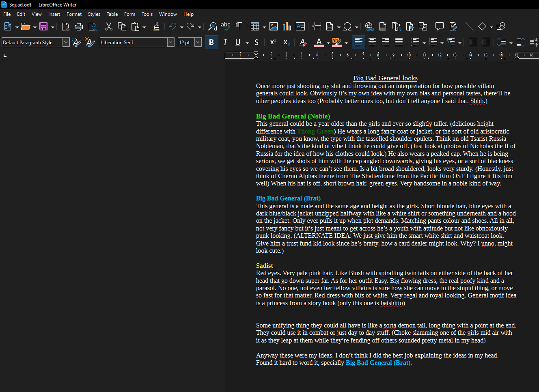Toggle formatting marks (pilcrow)
Image resolution: width=539 pixels, height=392 pixels.
239,27
